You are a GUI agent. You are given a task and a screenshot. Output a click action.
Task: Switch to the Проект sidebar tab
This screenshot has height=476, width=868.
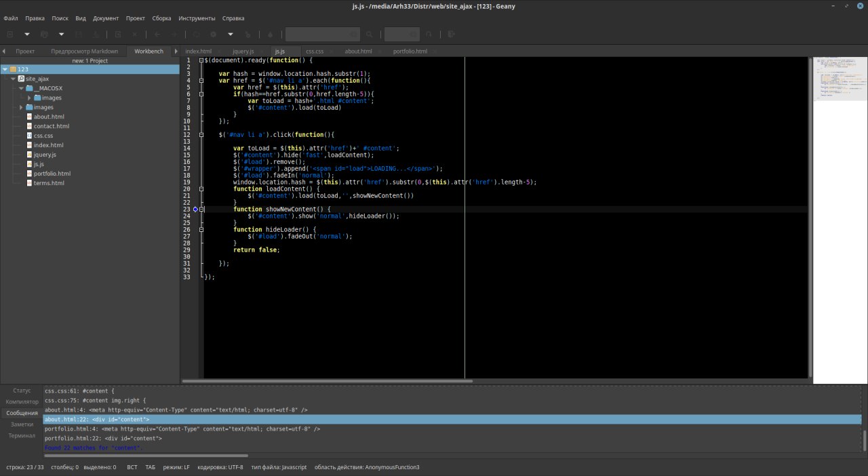click(25, 52)
